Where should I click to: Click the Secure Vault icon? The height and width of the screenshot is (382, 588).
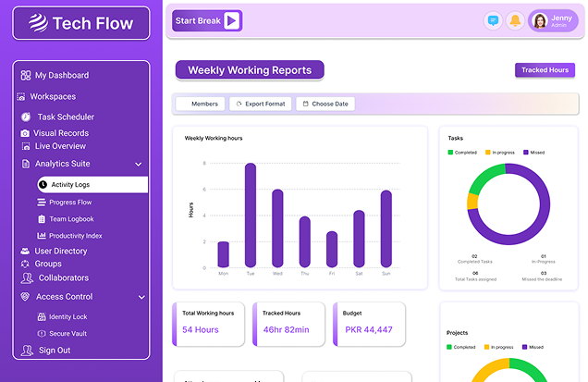tap(41, 333)
